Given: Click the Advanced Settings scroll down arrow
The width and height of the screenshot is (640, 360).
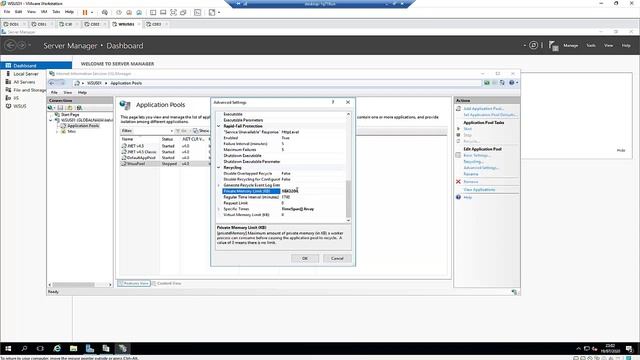Looking at the screenshot, I should 348,220.
